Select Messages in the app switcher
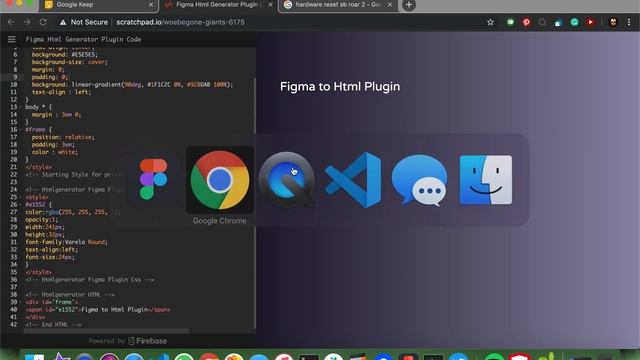This screenshot has width=640, height=360. click(419, 180)
